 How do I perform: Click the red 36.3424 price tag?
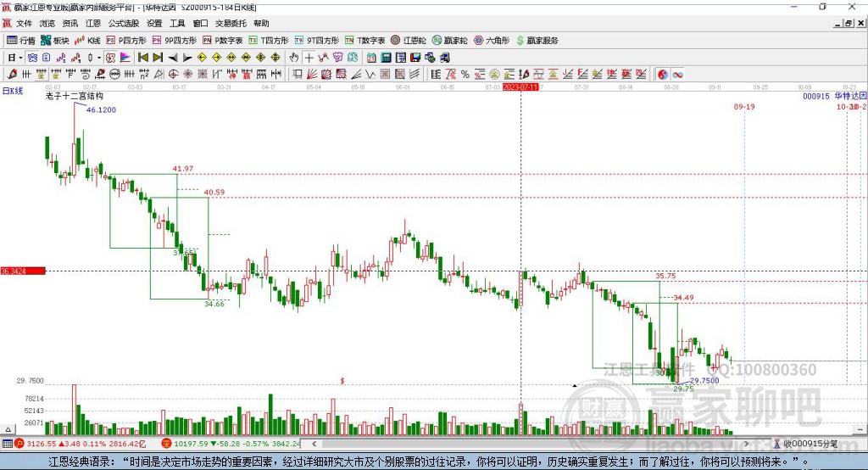click(x=23, y=271)
